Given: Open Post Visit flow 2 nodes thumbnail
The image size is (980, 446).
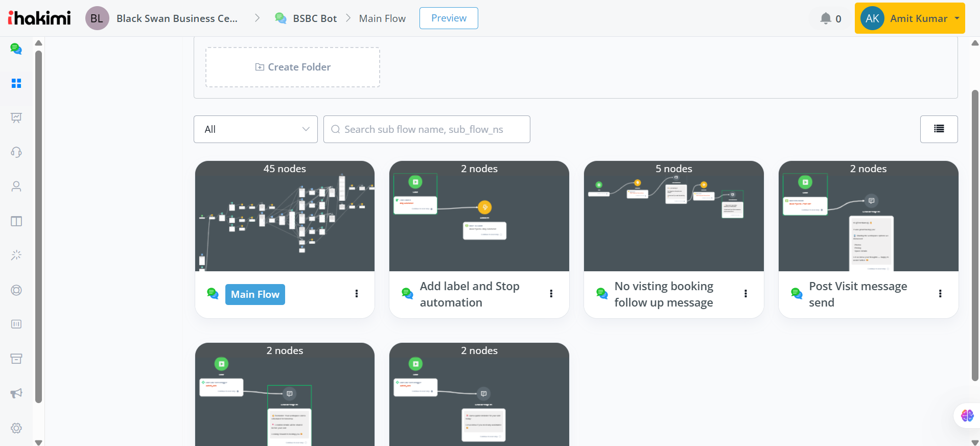Looking at the screenshot, I should [868, 216].
